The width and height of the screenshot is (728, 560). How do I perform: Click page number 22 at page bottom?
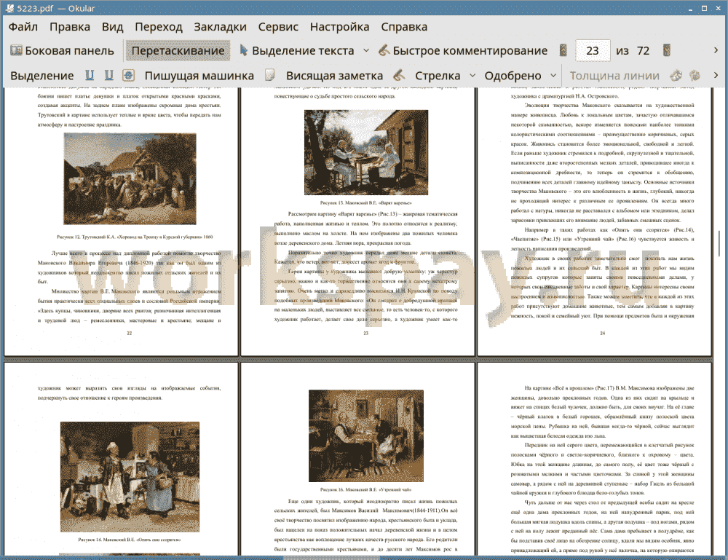(130, 333)
